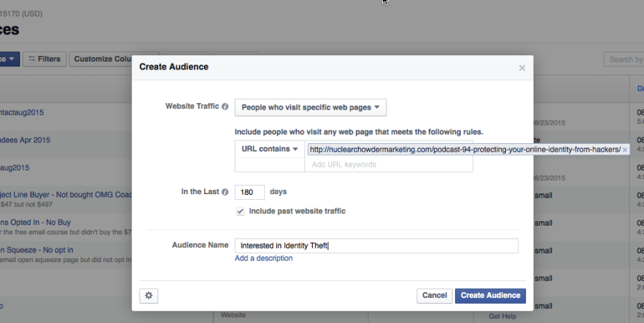
Task: Click the Website Traffic info icon
Action: [x=225, y=107]
